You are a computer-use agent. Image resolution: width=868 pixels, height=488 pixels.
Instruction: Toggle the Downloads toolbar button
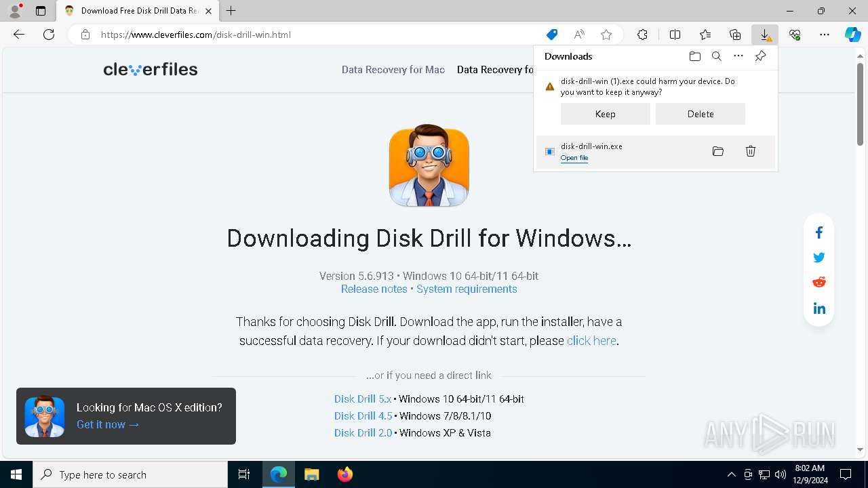coord(765,35)
